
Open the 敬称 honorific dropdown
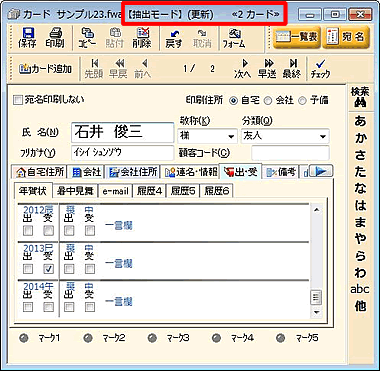pos(231,136)
